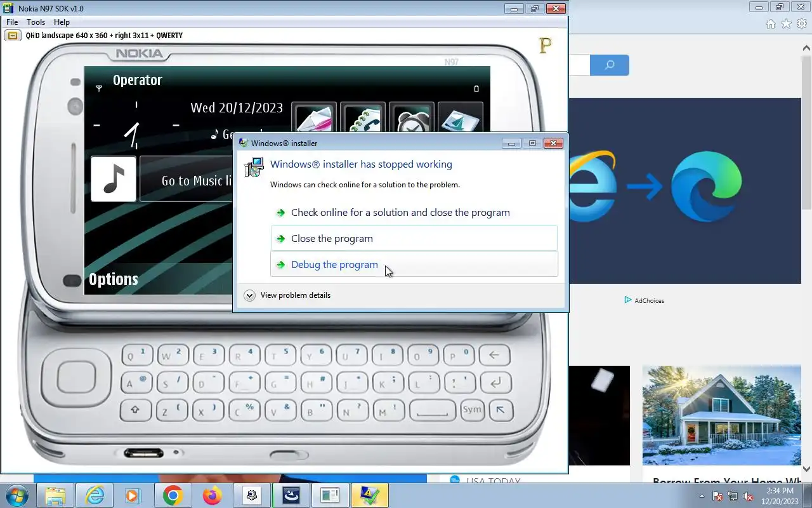Click the AdChoices link
The width and height of the screenshot is (812, 508).
[x=649, y=300]
